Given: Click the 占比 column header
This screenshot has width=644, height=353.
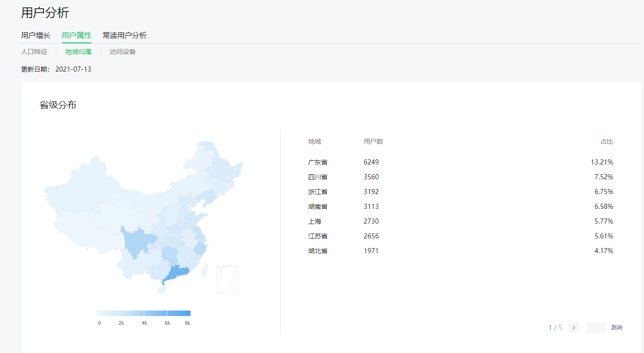Looking at the screenshot, I should coord(607,141).
